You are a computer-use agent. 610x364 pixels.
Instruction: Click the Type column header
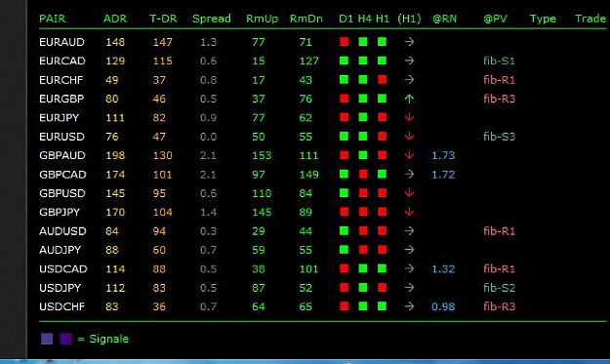pos(543,20)
